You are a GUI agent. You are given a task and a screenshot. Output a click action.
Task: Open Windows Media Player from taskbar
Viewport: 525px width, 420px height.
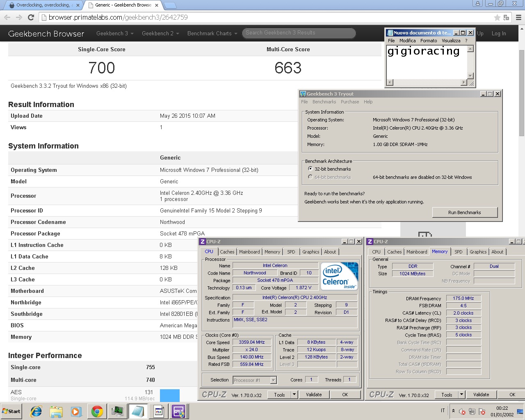pyautogui.click(x=76, y=411)
